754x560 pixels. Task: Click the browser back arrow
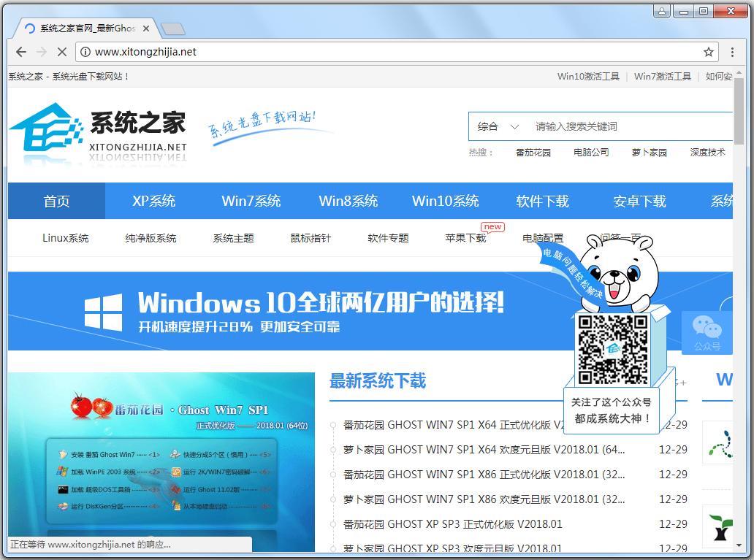pos(21,52)
